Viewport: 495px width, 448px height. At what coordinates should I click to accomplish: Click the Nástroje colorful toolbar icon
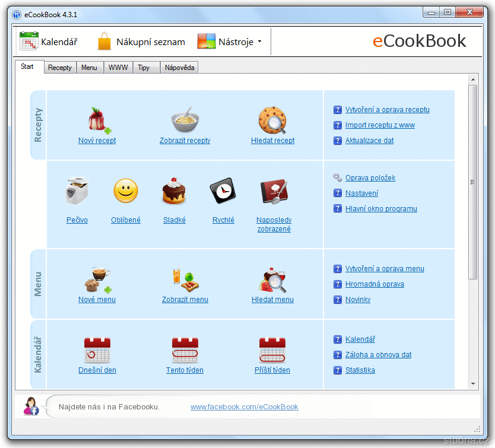click(206, 42)
